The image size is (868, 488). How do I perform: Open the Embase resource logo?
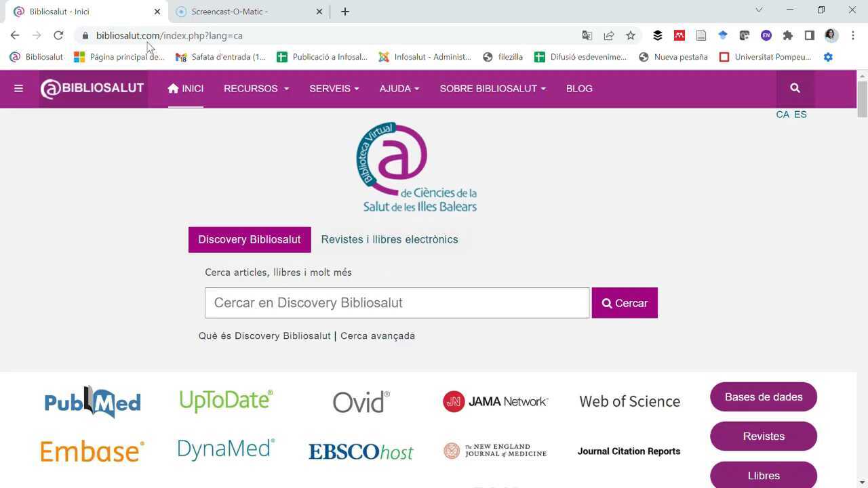[x=92, y=451]
